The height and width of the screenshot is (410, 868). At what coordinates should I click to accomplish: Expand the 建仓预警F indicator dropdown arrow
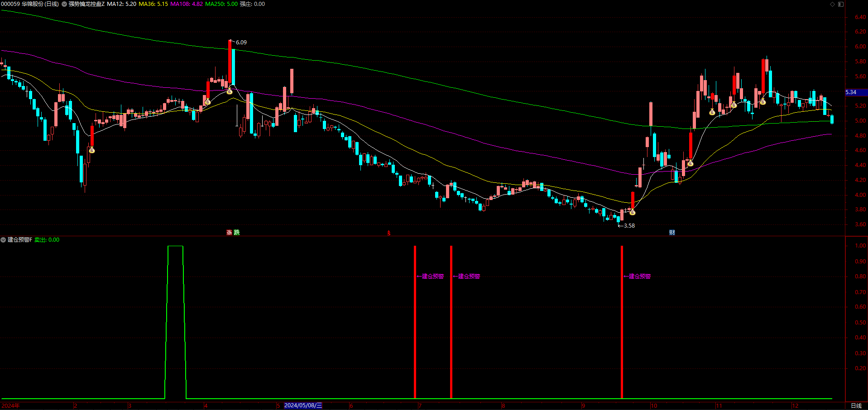click(x=3, y=240)
